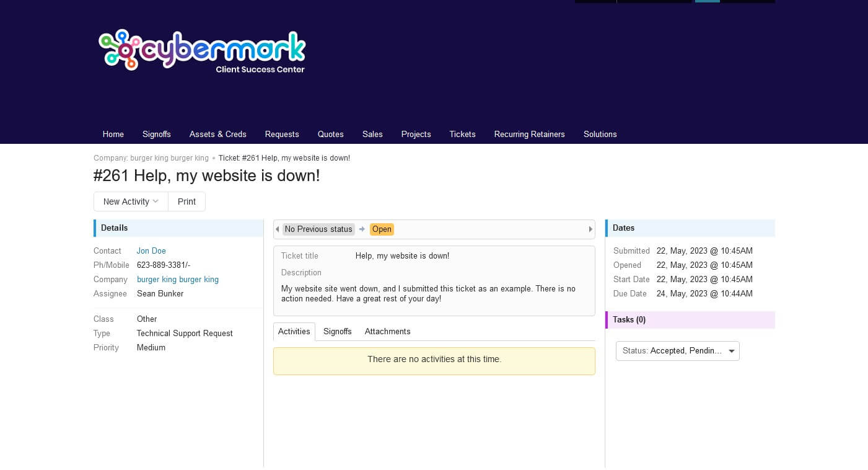
Task: Select the Activities tab
Action: pyautogui.click(x=294, y=332)
